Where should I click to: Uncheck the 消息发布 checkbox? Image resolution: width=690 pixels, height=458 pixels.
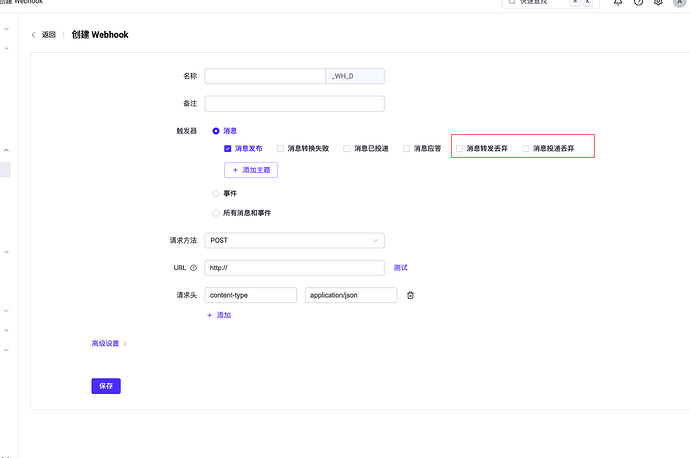[x=228, y=149]
